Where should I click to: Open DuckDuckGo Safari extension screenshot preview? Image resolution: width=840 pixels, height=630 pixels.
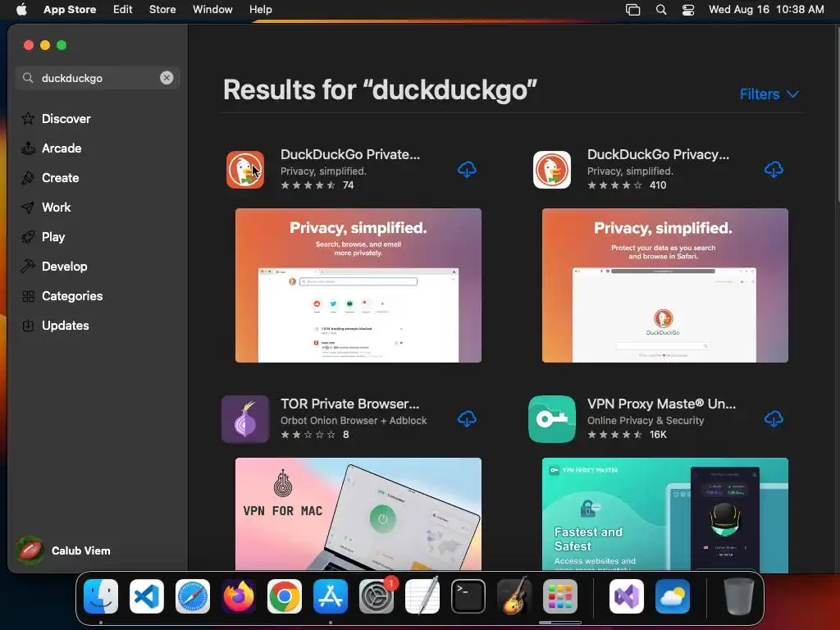click(664, 285)
